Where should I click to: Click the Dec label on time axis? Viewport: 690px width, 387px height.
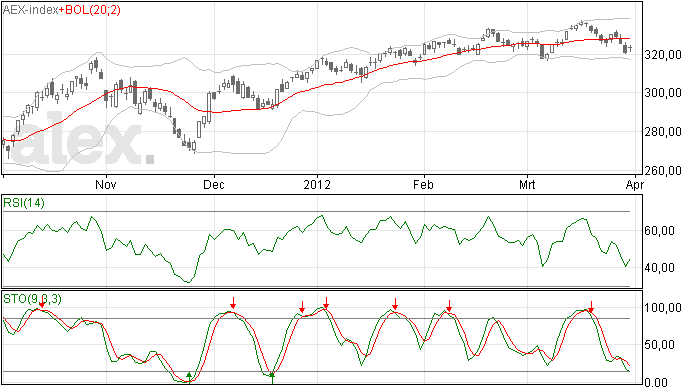(213, 184)
